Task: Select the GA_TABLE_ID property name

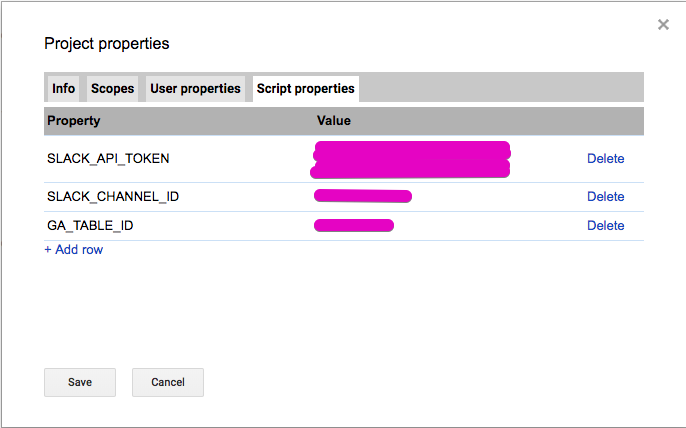Action: [x=90, y=226]
